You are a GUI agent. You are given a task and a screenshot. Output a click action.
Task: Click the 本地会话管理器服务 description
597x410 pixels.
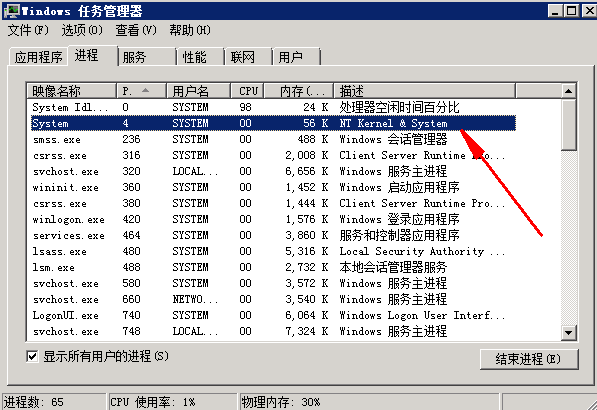point(393,267)
